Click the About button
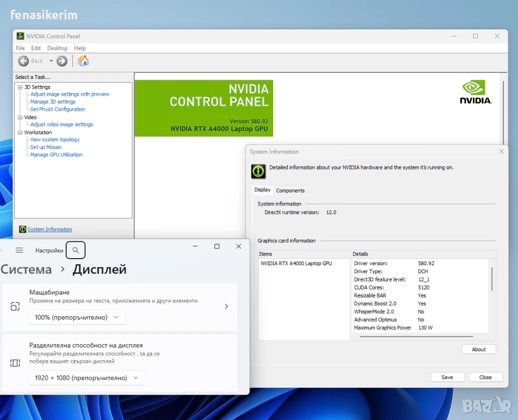 coord(479,349)
